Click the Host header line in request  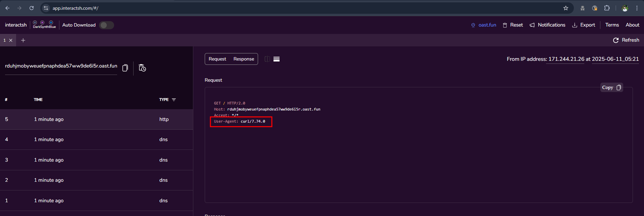[x=267, y=109]
